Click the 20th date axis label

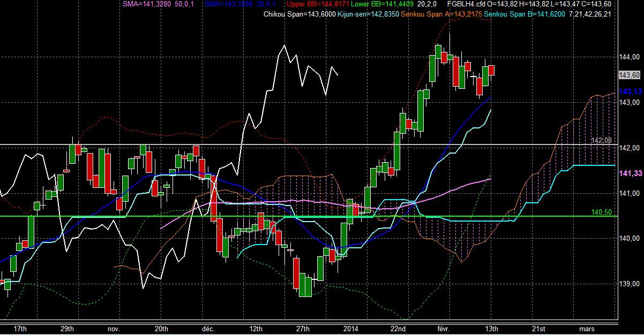click(x=161, y=328)
